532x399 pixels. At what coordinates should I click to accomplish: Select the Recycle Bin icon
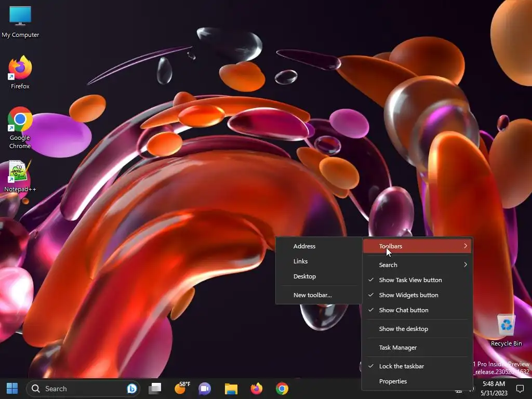click(x=506, y=330)
